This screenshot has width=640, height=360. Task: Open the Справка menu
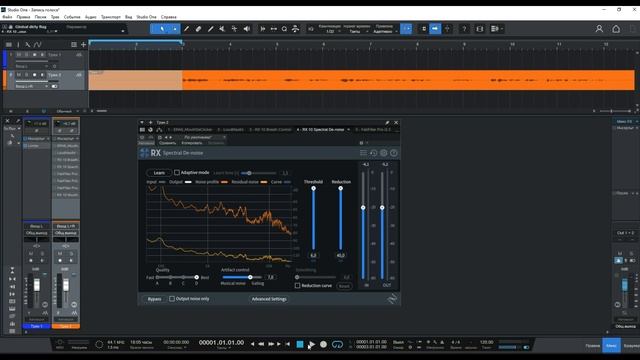pyautogui.click(x=169, y=17)
